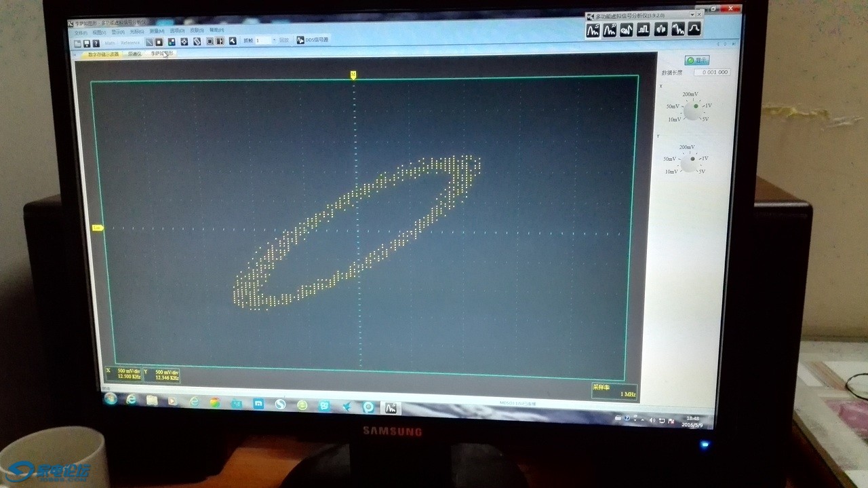Image resolution: width=868 pixels, height=488 pixels.
Task: Click the Lissajous curve icon in floating toolbar
Action: (627, 30)
